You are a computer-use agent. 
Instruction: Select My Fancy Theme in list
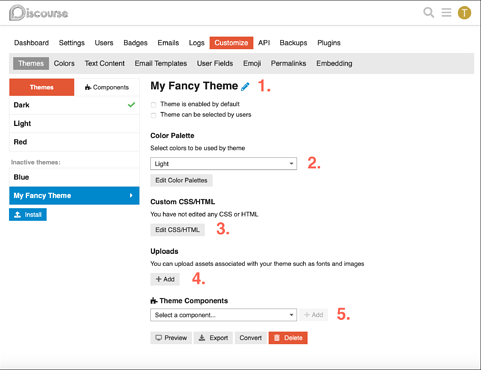(74, 195)
